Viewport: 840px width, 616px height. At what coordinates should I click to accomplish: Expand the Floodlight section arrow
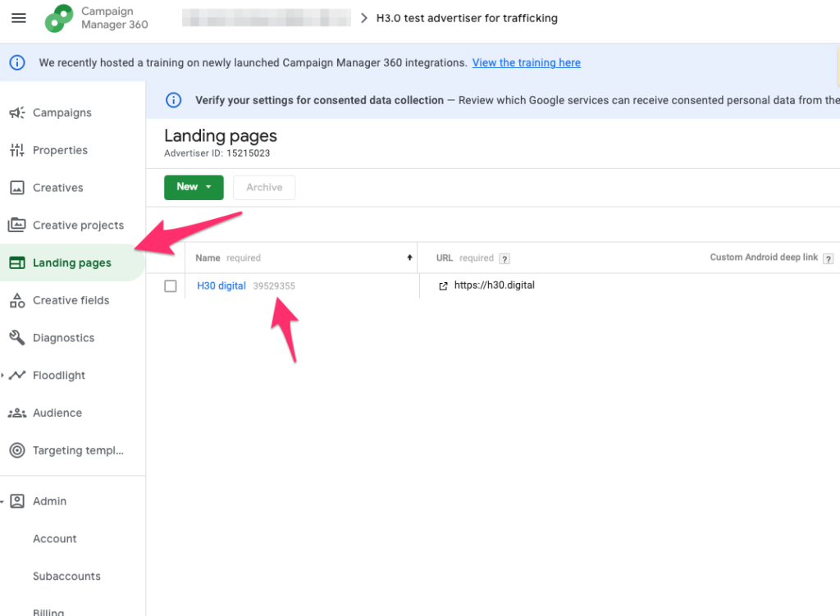tap(3, 376)
